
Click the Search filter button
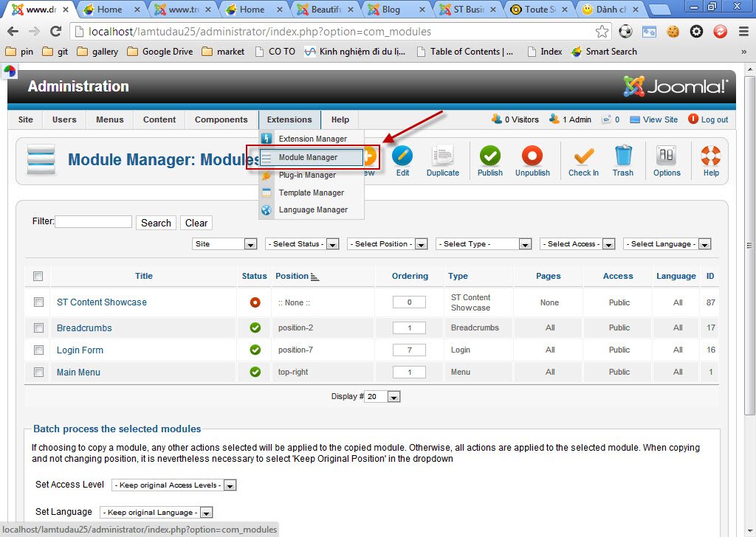[x=156, y=223]
